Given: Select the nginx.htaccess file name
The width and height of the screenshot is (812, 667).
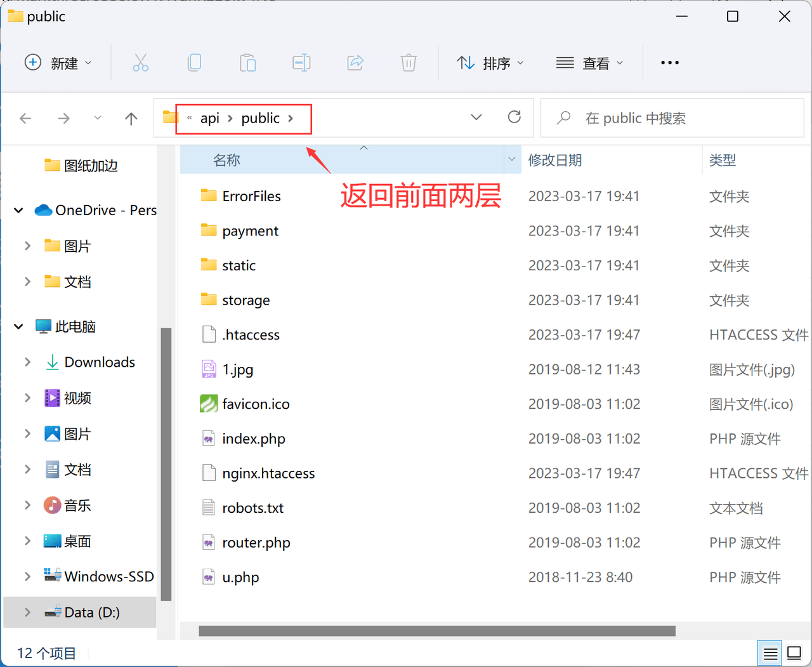Looking at the screenshot, I should (268, 473).
